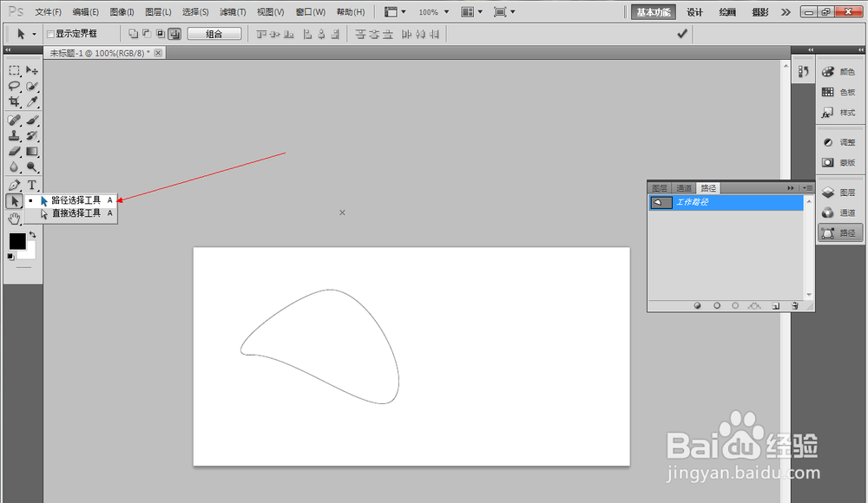Select the Quick Selection tool
The image size is (868, 503).
[x=32, y=86]
